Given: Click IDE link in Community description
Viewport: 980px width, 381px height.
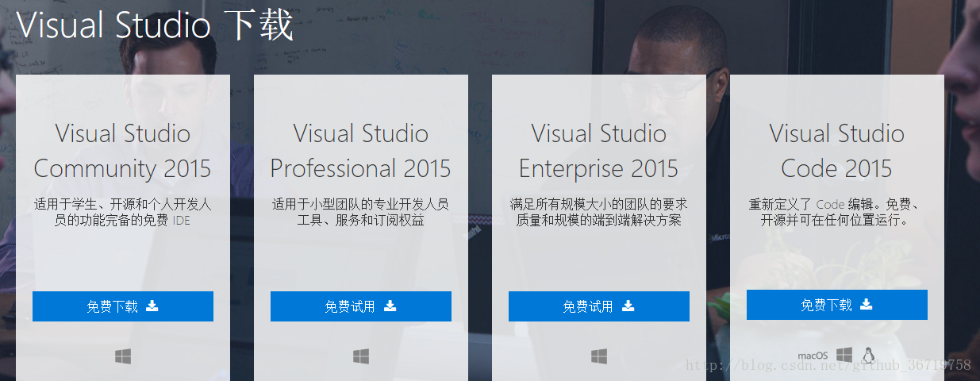Looking at the screenshot, I should (x=182, y=221).
